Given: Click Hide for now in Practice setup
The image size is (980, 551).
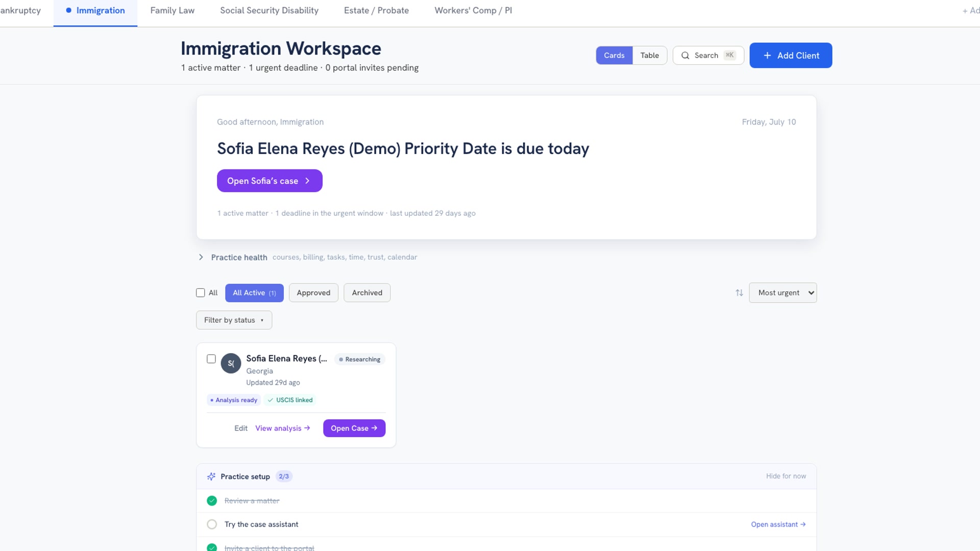Looking at the screenshot, I should (786, 476).
